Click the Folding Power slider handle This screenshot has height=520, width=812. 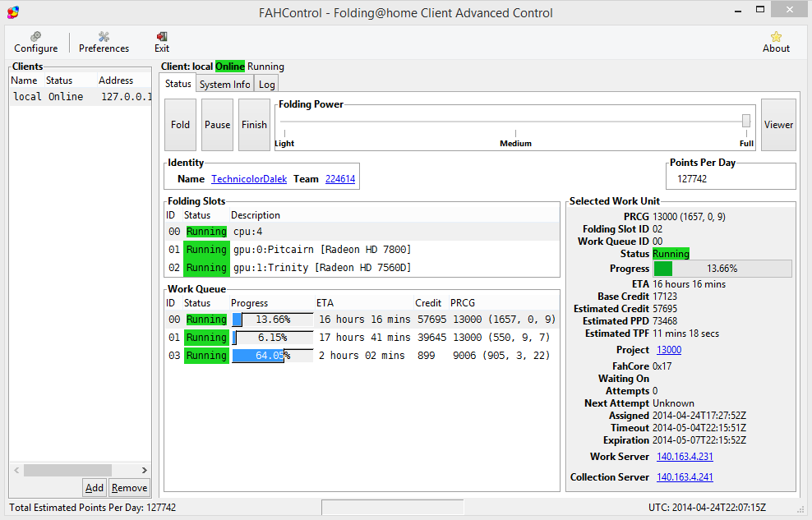[745, 121]
